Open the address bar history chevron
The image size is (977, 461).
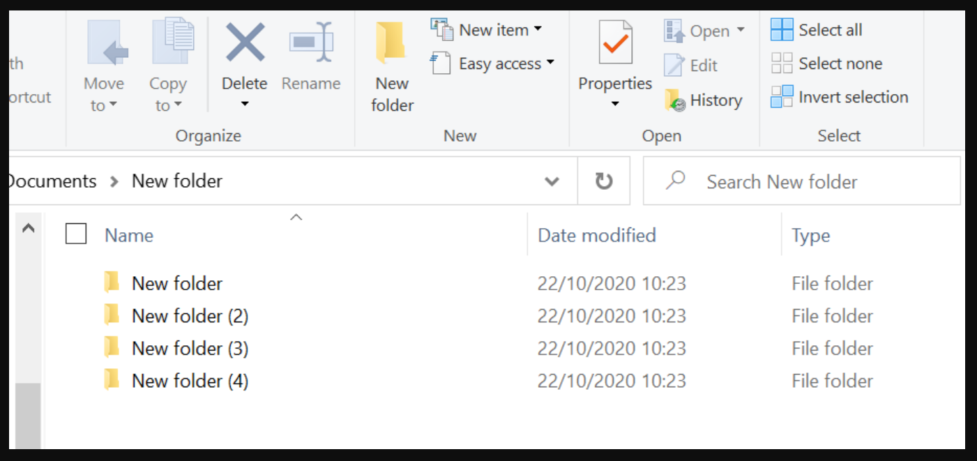(x=551, y=181)
